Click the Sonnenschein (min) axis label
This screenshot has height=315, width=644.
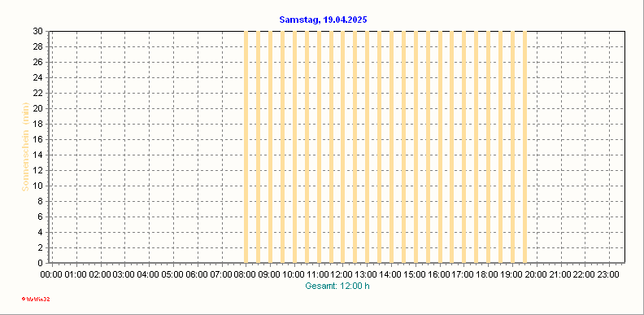click(x=25, y=147)
